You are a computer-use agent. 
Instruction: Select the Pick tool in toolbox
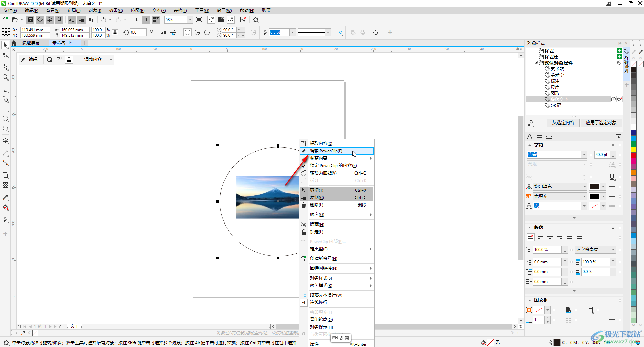coord(5,45)
